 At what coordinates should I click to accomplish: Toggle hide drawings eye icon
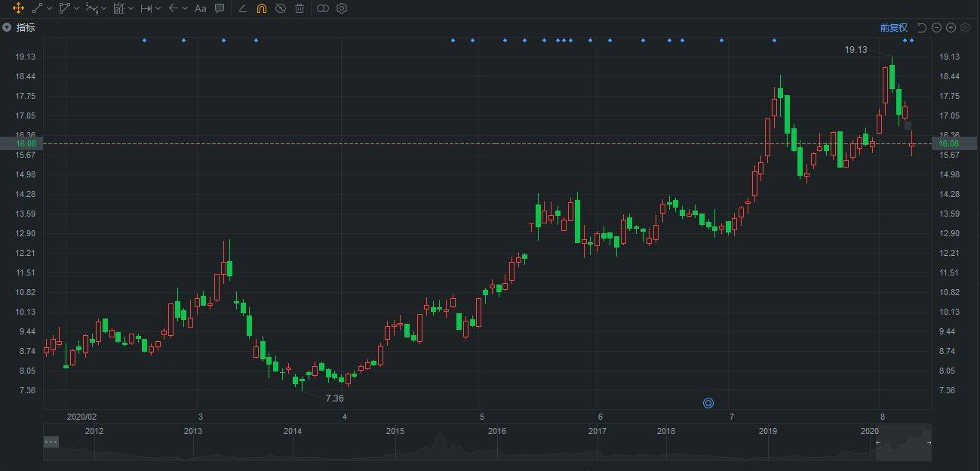click(x=280, y=8)
